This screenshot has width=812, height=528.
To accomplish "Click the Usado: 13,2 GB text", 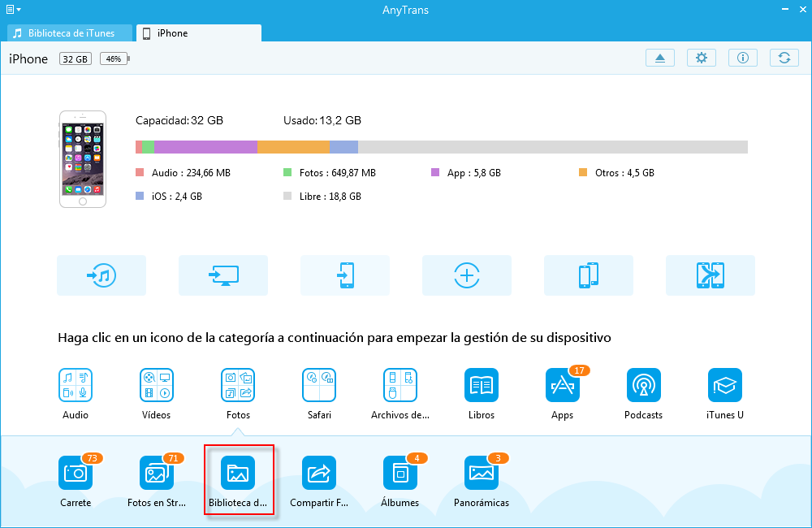I will click(x=322, y=121).
